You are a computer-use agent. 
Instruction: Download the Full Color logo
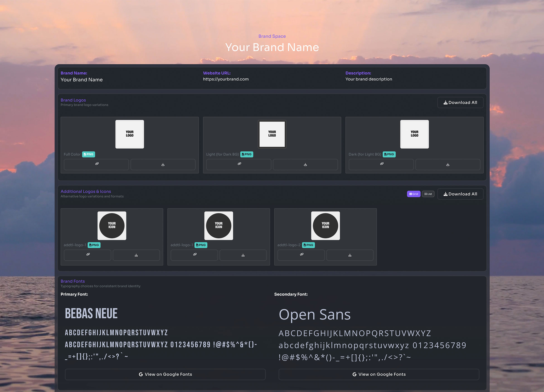coord(163,164)
